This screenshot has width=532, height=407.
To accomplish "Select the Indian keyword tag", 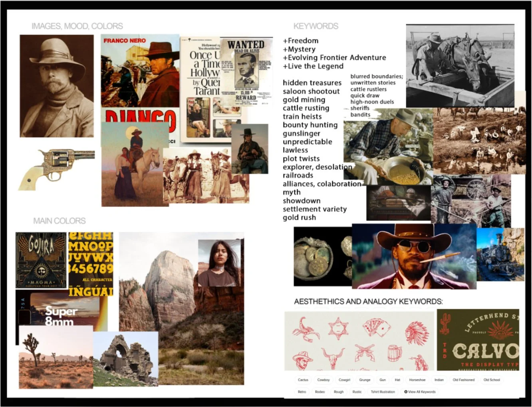I will click(439, 380).
